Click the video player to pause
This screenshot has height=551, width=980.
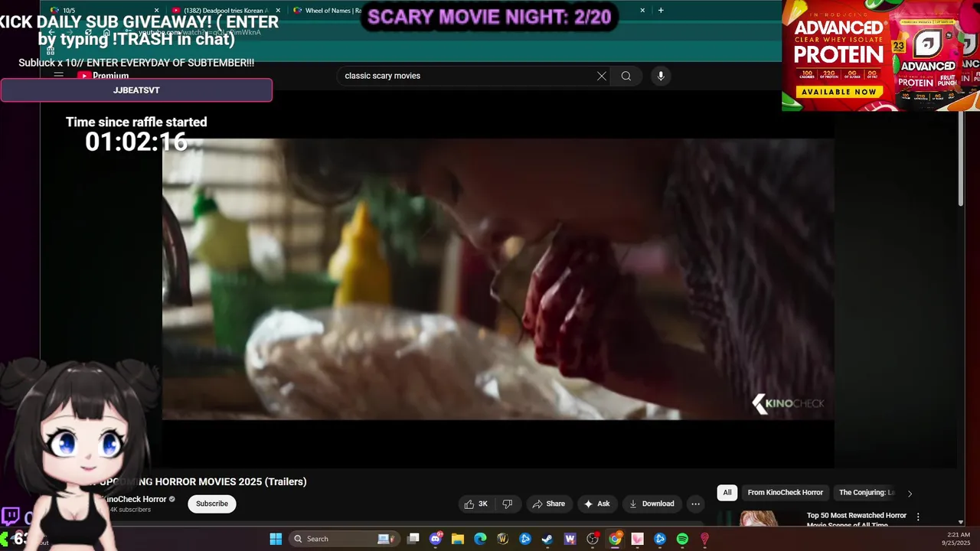[x=498, y=279]
